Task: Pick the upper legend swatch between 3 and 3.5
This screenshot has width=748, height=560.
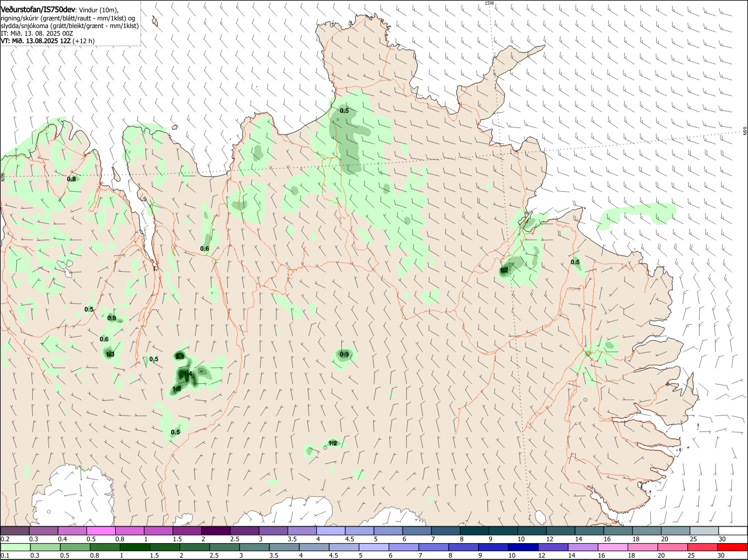Action: coord(273,530)
